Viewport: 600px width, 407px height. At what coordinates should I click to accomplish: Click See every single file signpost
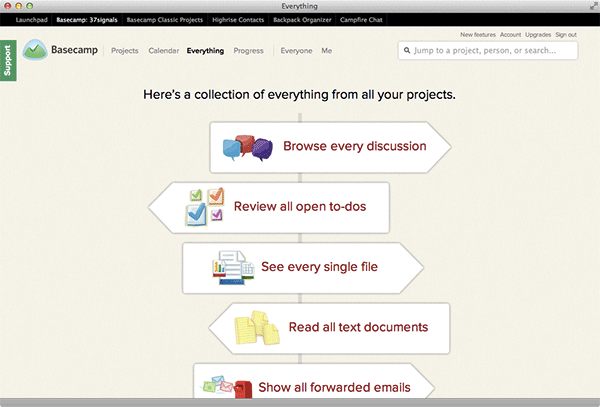pos(303,268)
